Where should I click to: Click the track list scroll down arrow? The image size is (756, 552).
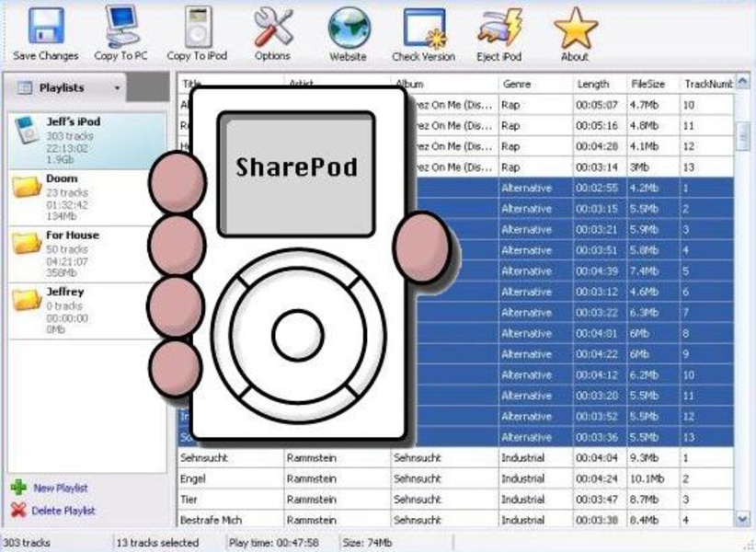(743, 519)
